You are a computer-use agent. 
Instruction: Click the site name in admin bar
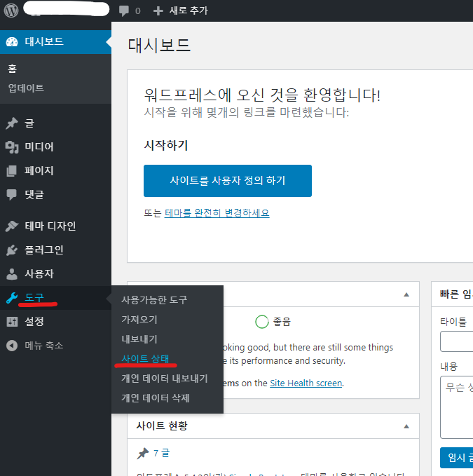coord(66,8)
